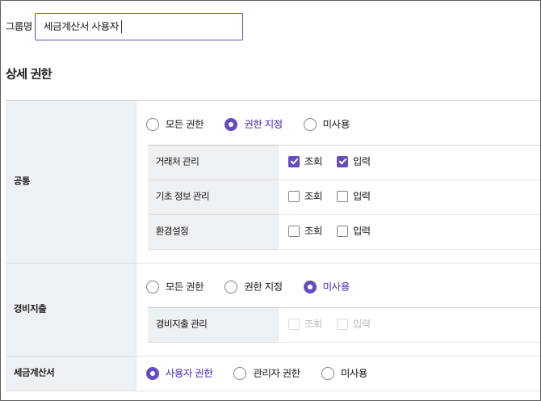This screenshot has height=401, width=541.
Task: Select 미사용 radio in 공통 section
Action: tap(310, 124)
